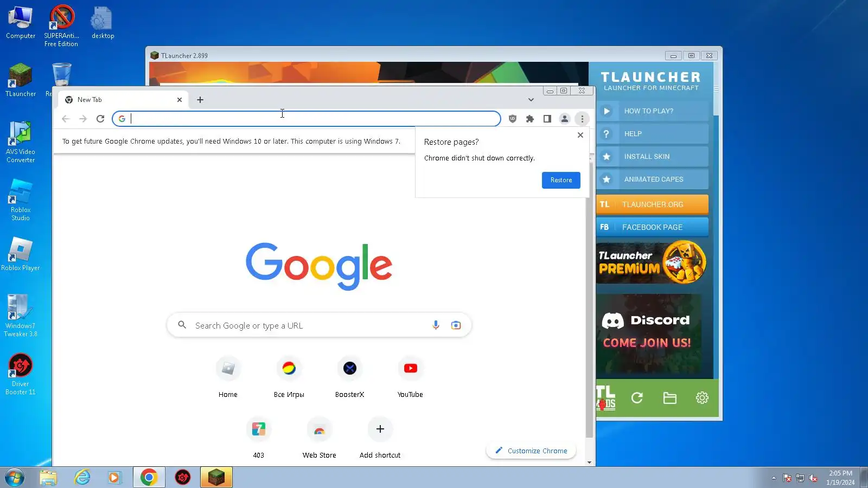Open the Все Игры shortcut tile
868x488 pixels.
pyautogui.click(x=289, y=378)
